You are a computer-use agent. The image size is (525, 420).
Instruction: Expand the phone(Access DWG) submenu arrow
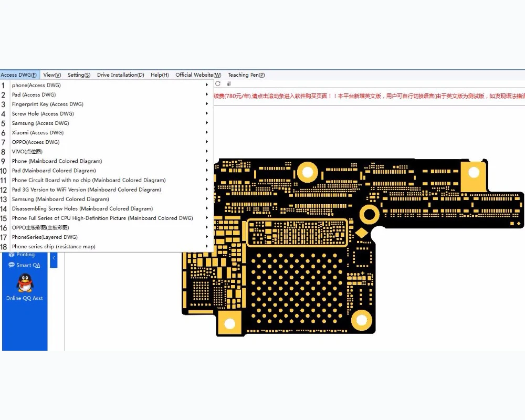207,85
